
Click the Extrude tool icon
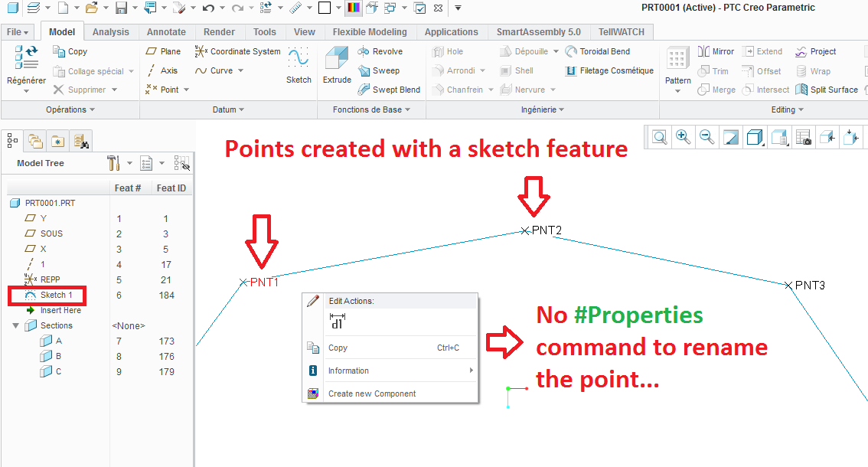click(336, 65)
